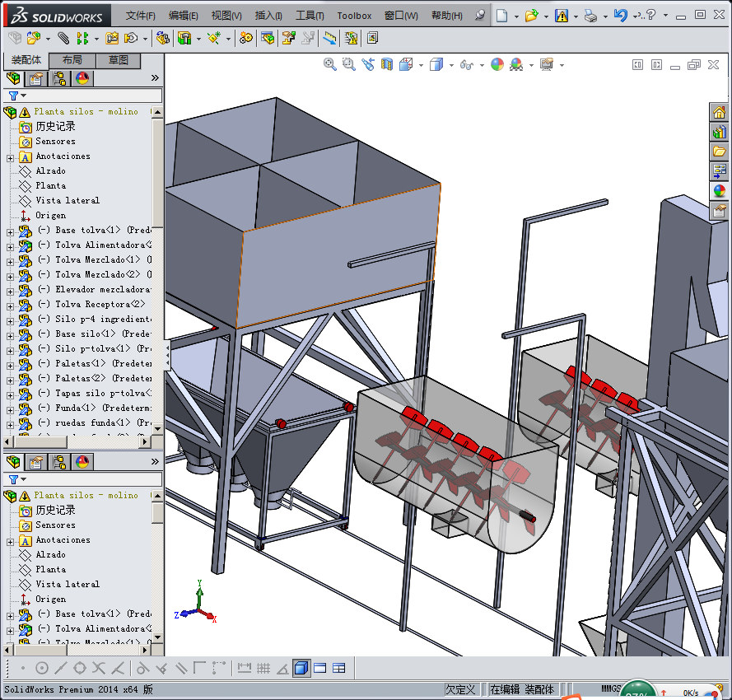Viewport: 732px width, 700px height.
Task: Switch to the 布局 tab
Action: 72,60
